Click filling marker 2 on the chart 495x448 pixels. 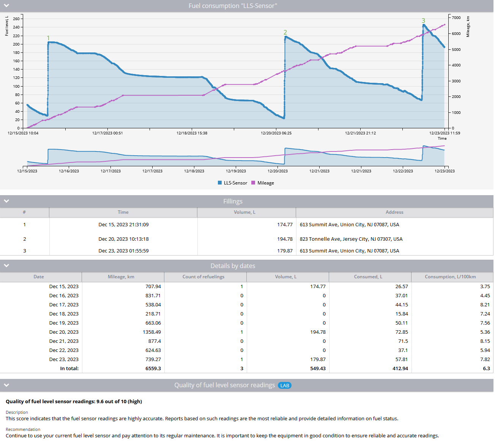tap(285, 33)
